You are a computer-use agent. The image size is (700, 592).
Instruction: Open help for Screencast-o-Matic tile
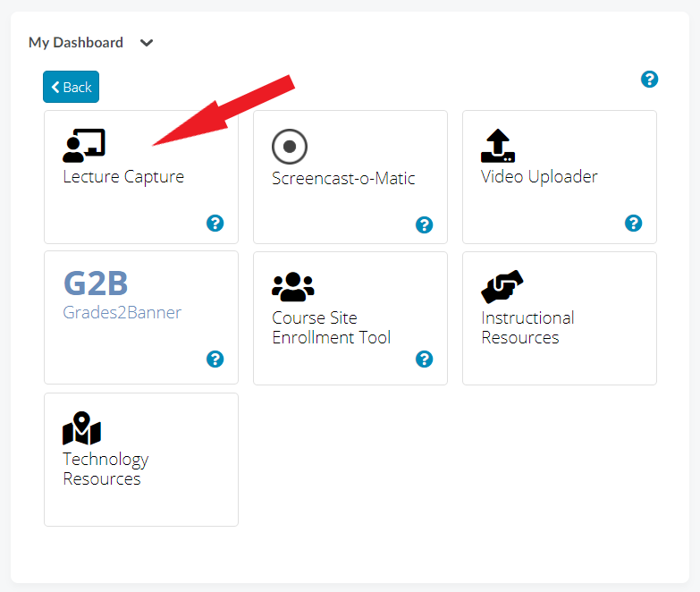[424, 224]
